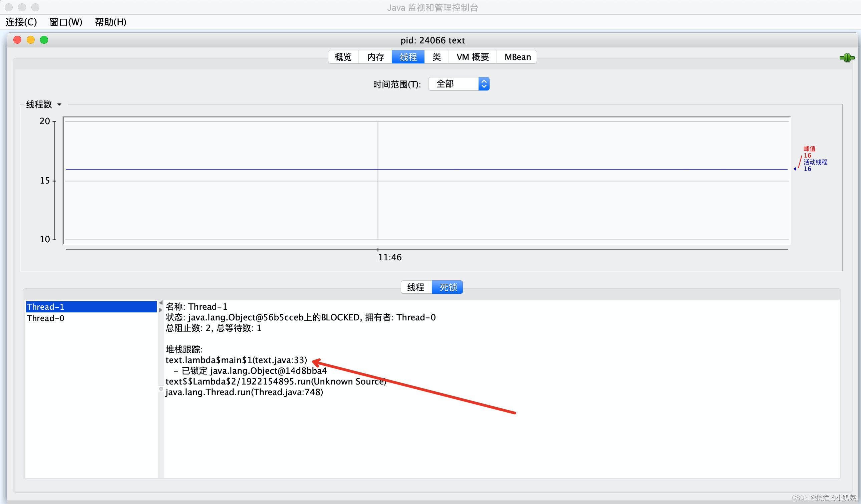Image resolution: width=861 pixels, height=504 pixels.
Task: Click the 活动线程 16 legend label
Action: pyautogui.click(x=815, y=165)
